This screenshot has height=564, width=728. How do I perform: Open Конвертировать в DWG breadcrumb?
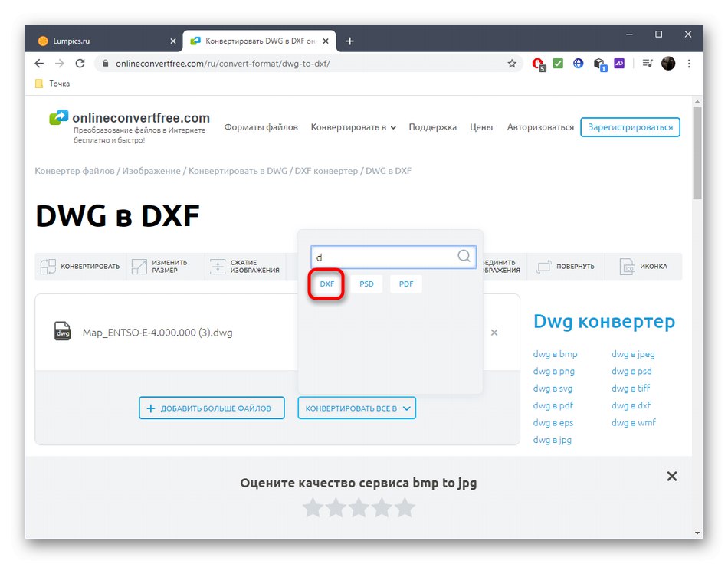238,171
